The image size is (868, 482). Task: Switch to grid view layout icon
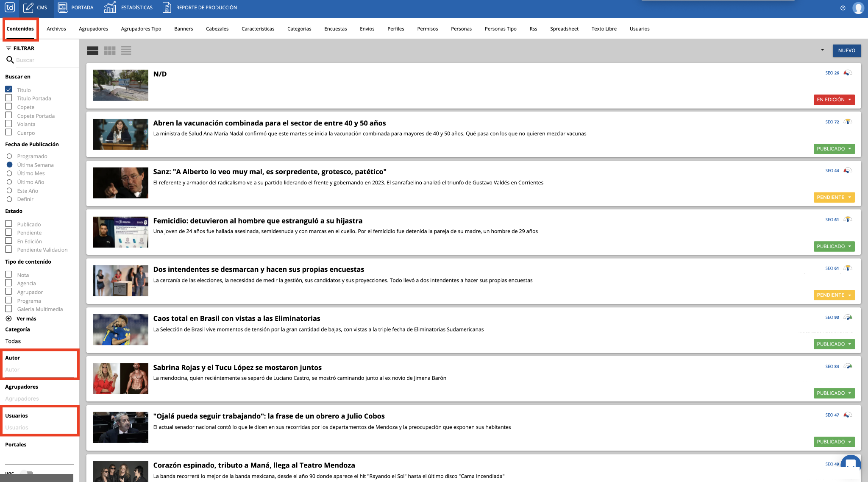(110, 51)
